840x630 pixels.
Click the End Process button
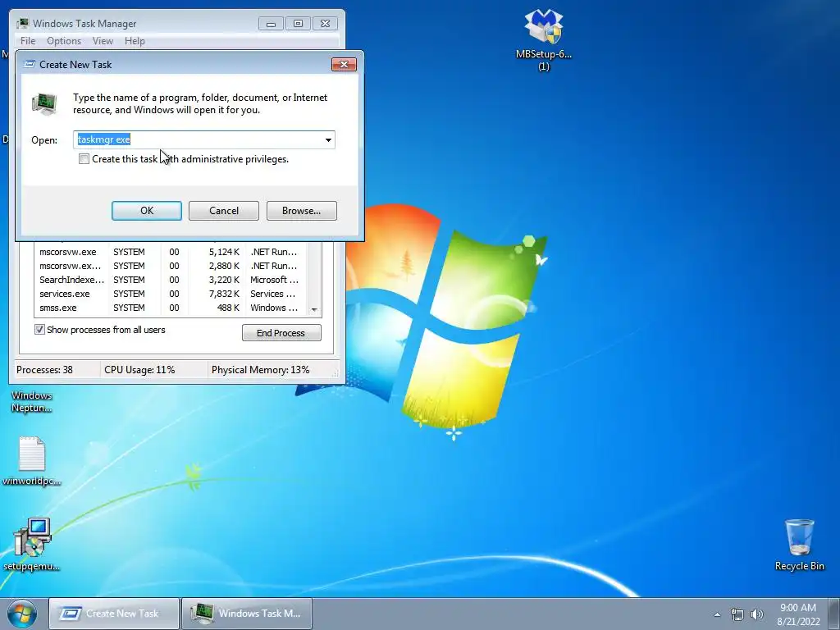click(x=281, y=333)
